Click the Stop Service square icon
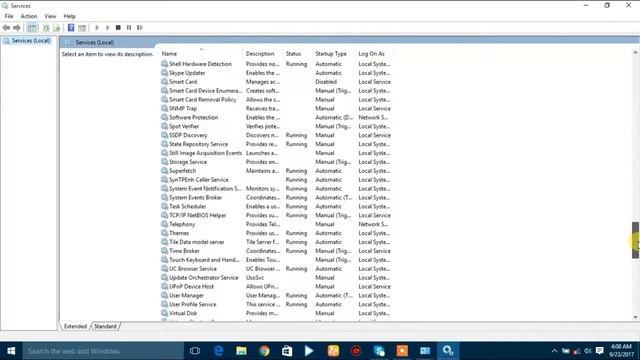Viewport: 640px width, 360px height. point(118,28)
